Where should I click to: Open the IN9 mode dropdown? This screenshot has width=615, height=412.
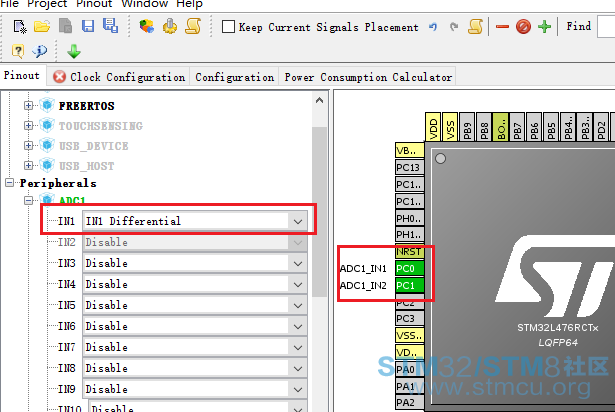(298, 389)
